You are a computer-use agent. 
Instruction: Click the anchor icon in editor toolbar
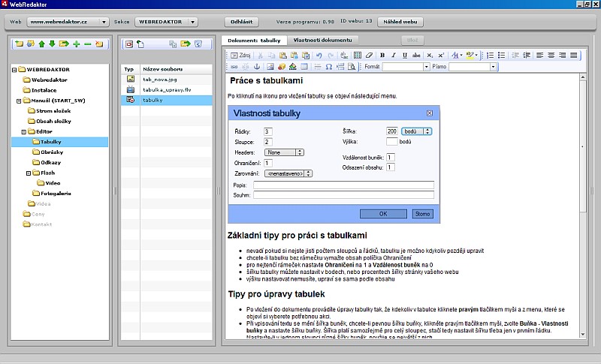pos(255,67)
